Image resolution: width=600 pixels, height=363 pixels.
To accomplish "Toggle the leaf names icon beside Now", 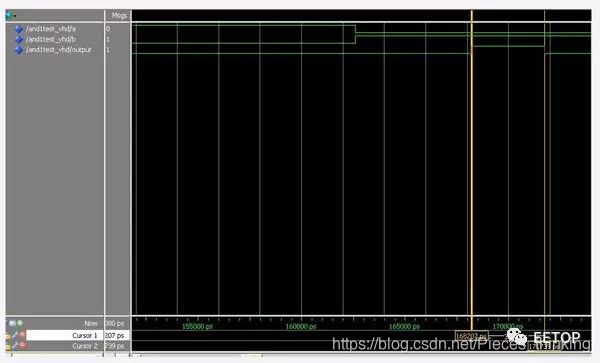I will tap(12, 324).
